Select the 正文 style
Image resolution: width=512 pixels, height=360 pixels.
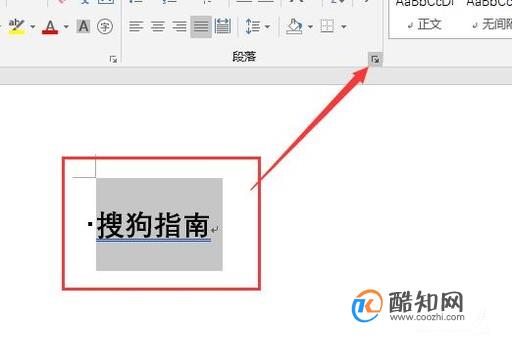coord(425,24)
